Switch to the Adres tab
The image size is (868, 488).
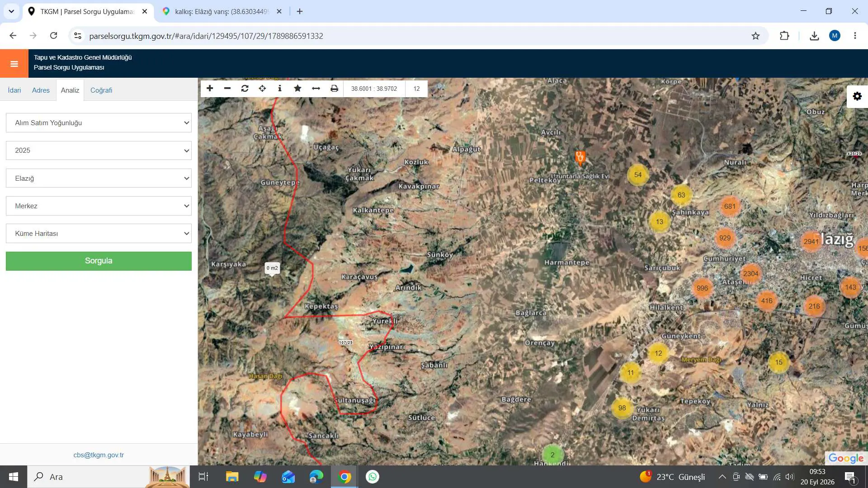[x=41, y=90]
